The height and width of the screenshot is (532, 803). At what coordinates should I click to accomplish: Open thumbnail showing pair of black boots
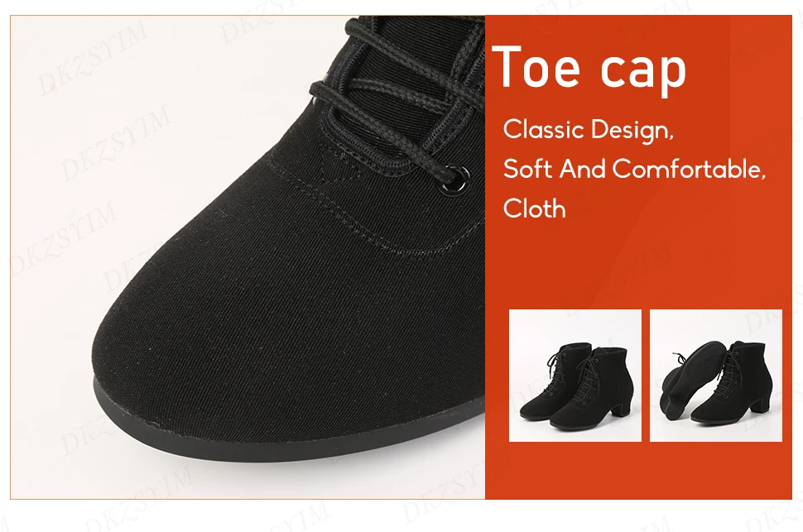coord(575,376)
